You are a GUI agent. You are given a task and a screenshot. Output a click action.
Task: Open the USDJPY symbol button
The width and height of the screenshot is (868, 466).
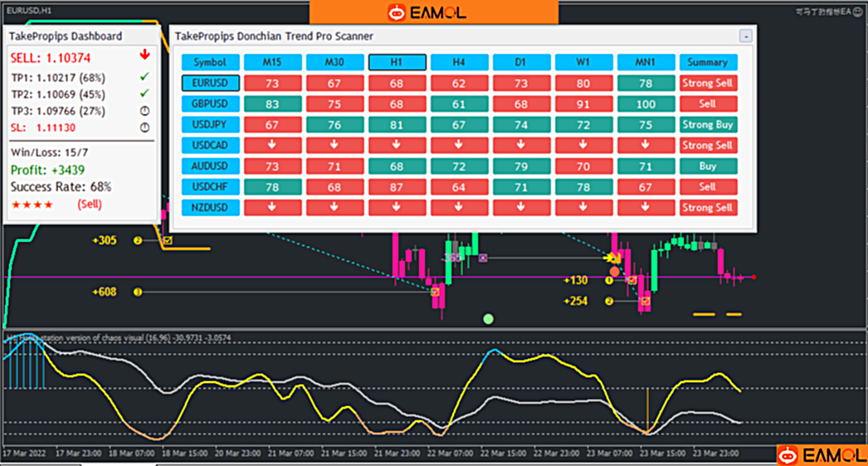coord(210,125)
